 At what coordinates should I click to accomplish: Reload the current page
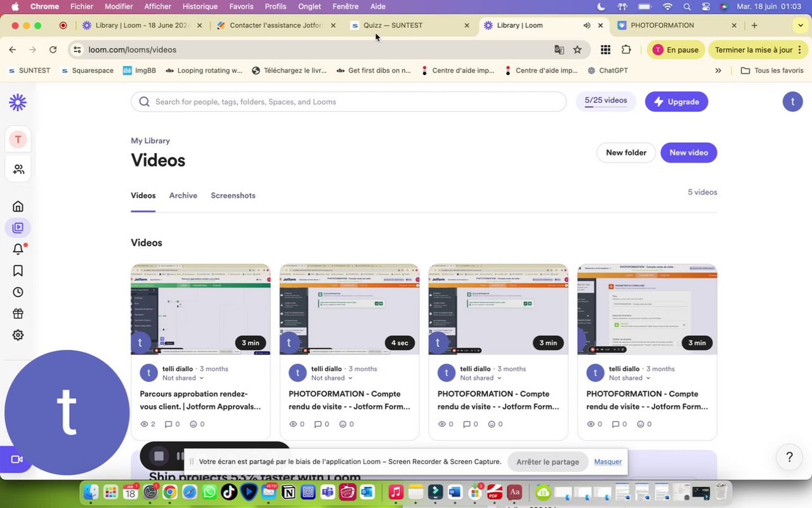53,50
